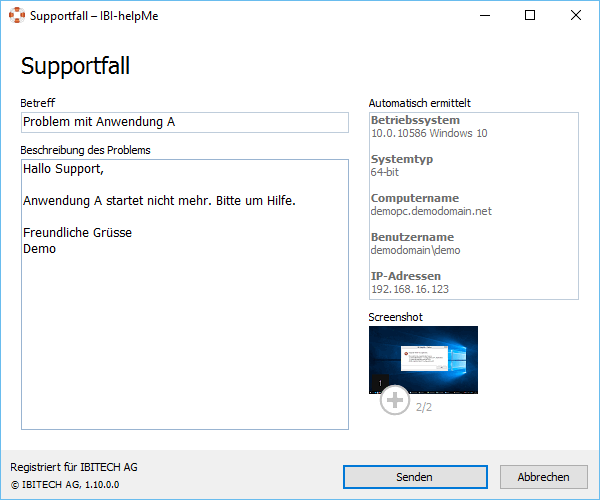
Task: Click the Computername demopc.demodomain.net entry
Action: [x=431, y=211]
